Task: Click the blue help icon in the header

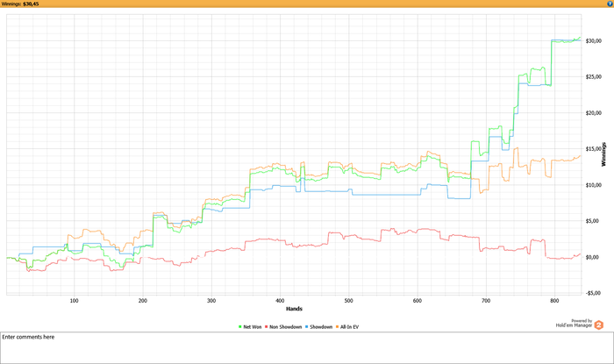Action: point(609,4)
